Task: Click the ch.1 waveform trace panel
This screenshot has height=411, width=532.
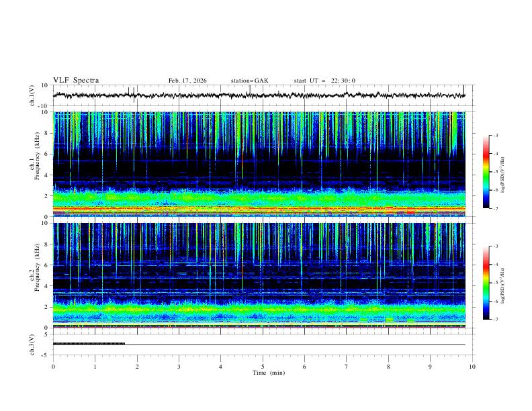Action: pyautogui.click(x=263, y=95)
